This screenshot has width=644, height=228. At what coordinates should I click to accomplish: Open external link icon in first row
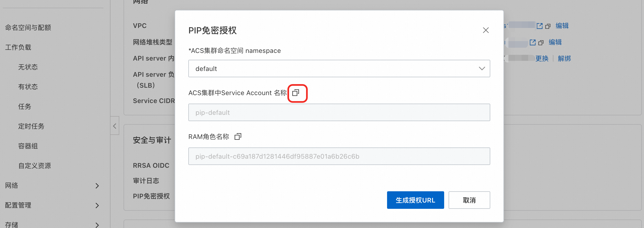click(x=539, y=26)
